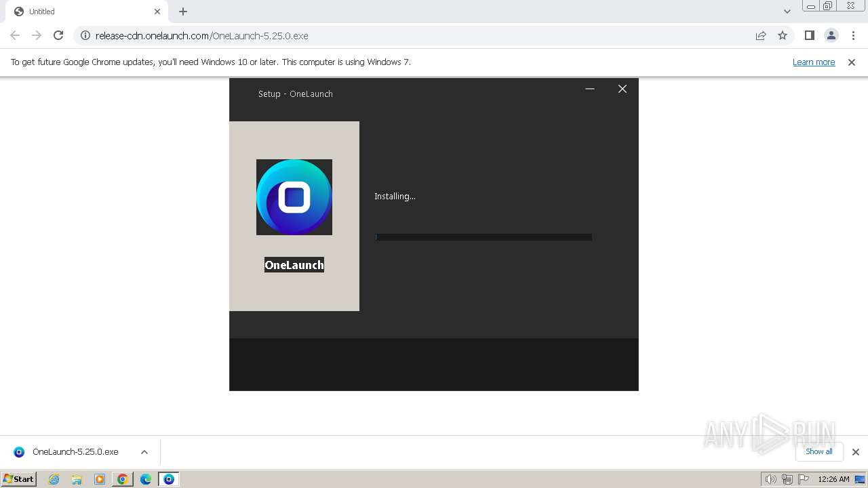Viewport: 868px width, 488px height.
Task: Click the network tray icon
Action: [x=787, y=479]
